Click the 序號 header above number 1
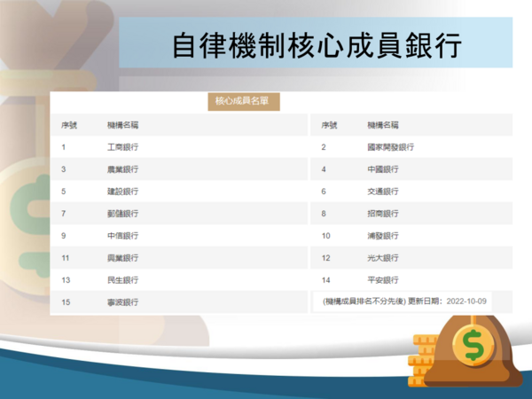532x399 pixels. (x=69, y=125)
